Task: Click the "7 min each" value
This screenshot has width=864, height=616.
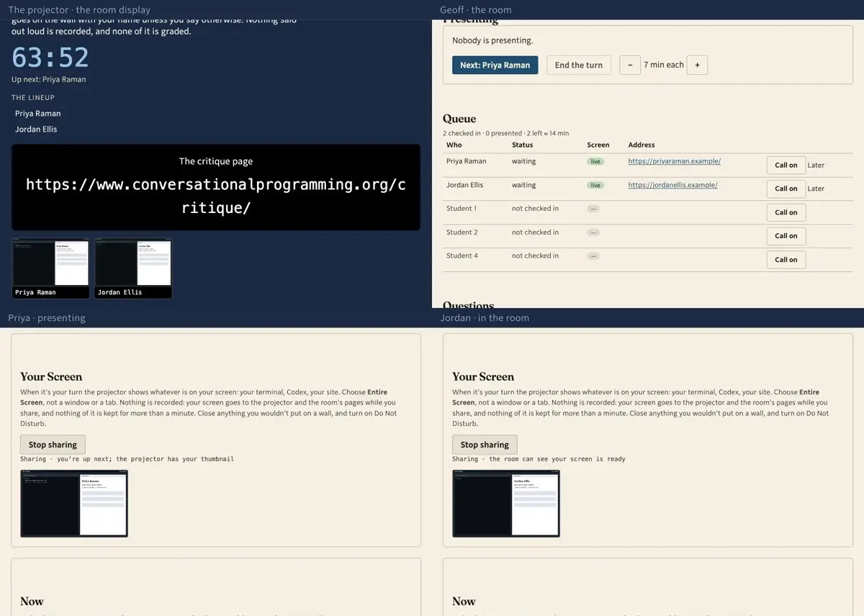Action: point(664,65)
